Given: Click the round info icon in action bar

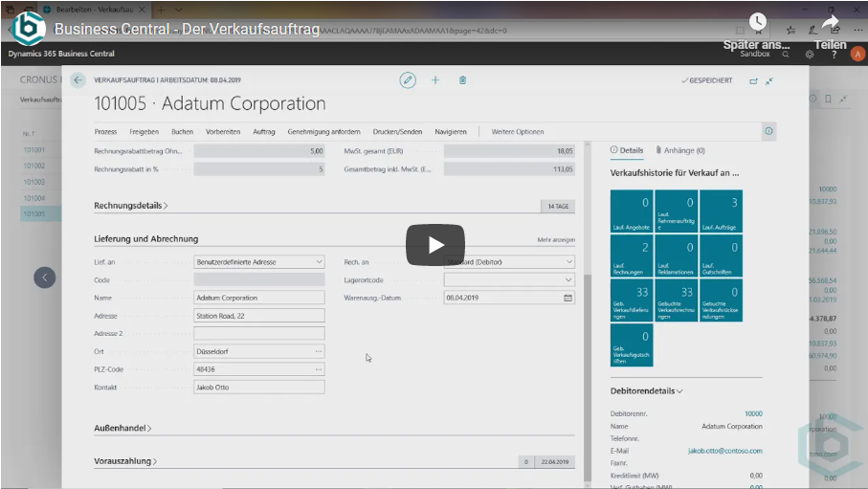Looking at the screenshot, I should click(x=768, y=131).
